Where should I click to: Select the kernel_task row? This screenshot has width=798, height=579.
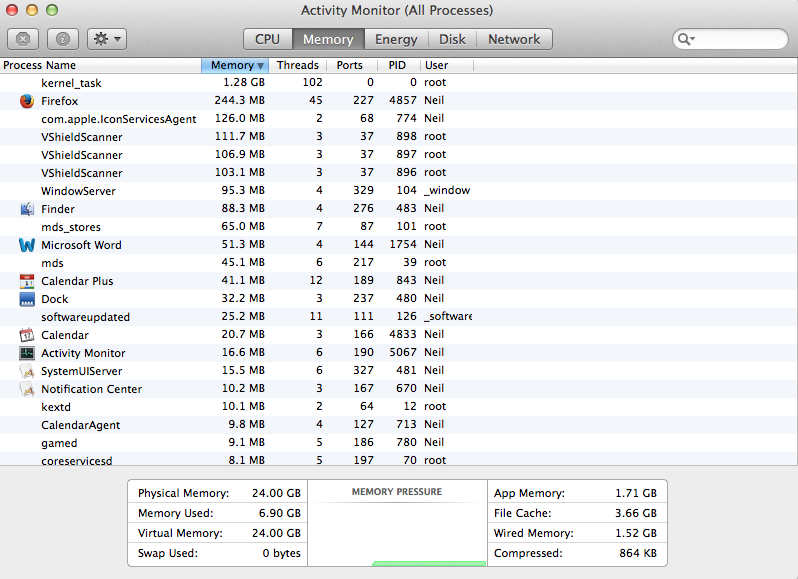[398, 82]
